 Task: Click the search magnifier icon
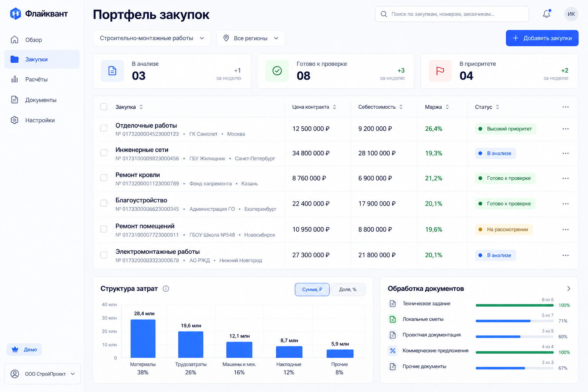pyautogui.click(x=384, y=14)
